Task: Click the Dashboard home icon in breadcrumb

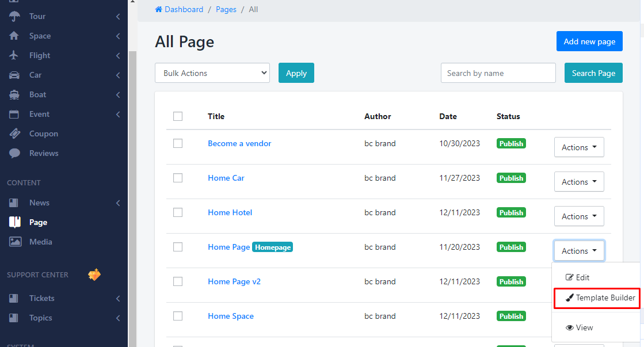Action: tap(159, 10)
